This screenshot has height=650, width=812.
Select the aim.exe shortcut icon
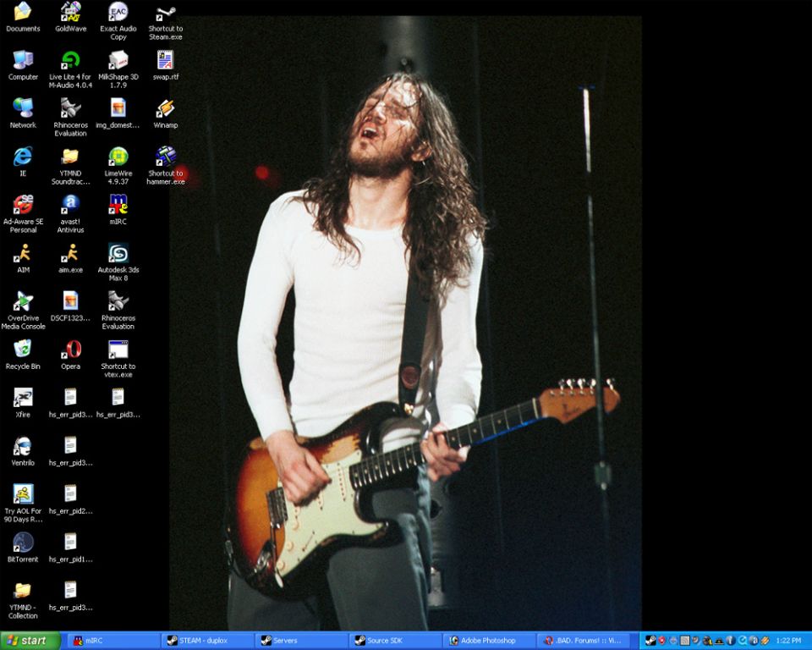click(x=70, y=259)
